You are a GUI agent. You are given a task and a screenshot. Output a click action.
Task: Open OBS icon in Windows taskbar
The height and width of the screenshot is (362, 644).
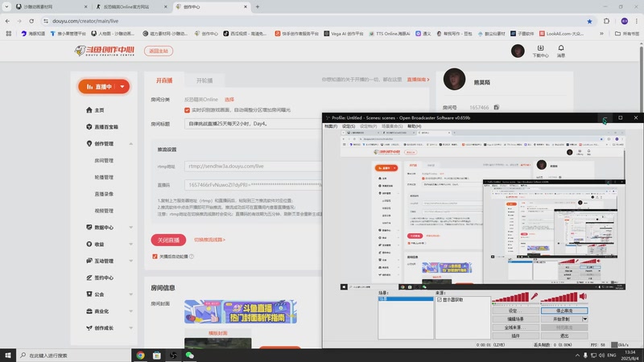[x=173, y=356]
